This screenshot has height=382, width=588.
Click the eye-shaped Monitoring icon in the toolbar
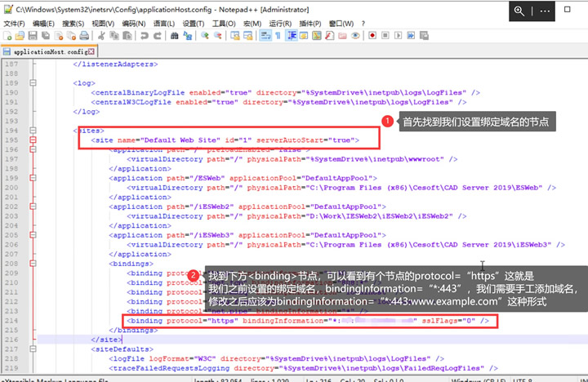355,36
